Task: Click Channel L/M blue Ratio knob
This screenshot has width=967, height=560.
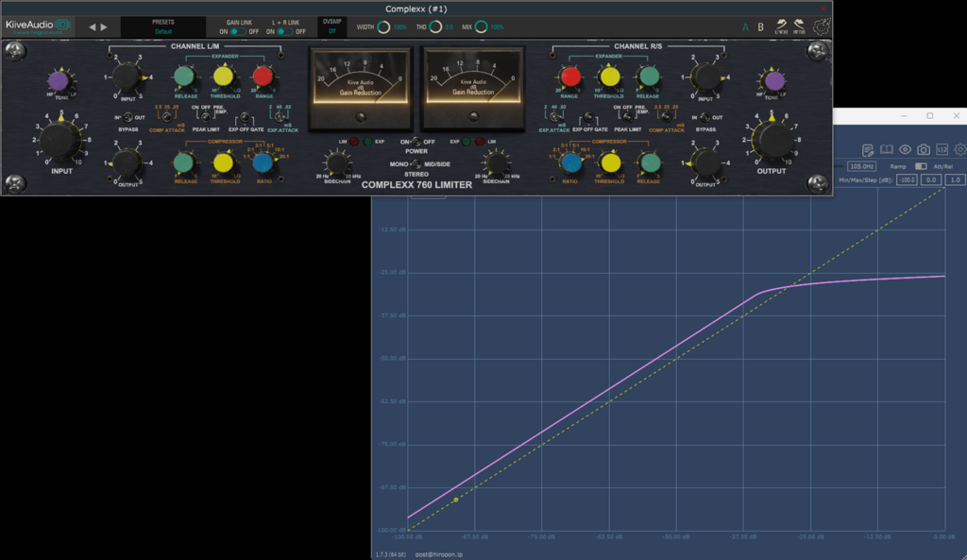Action: tap(263, 162)
